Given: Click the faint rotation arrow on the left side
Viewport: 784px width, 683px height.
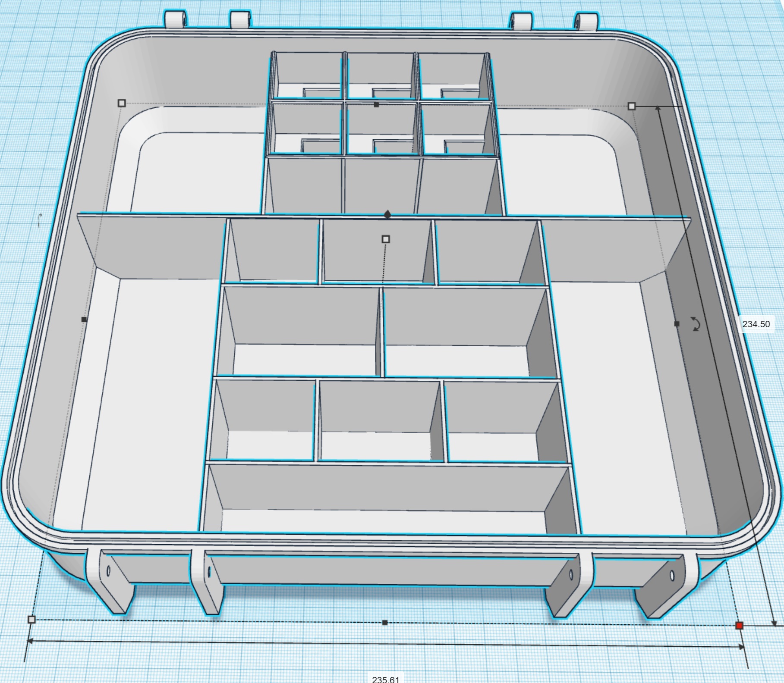Looking at the screenshot, I should coord(39,220).
